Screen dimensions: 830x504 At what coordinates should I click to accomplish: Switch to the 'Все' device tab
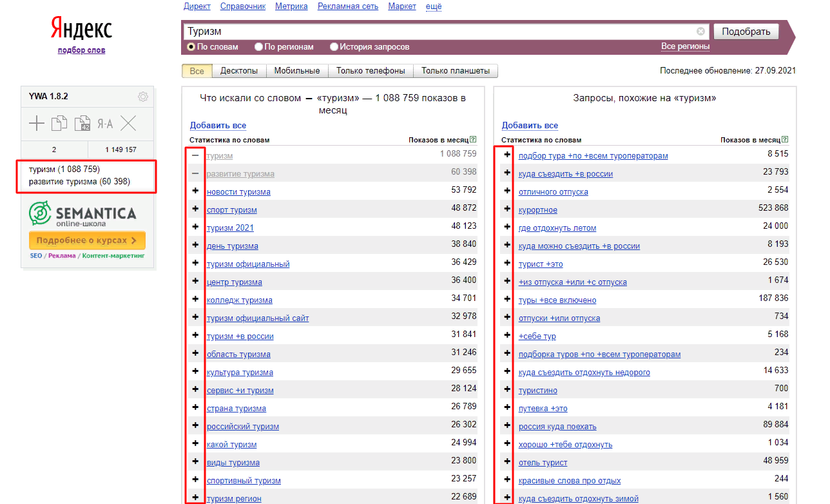coord(197,71)
